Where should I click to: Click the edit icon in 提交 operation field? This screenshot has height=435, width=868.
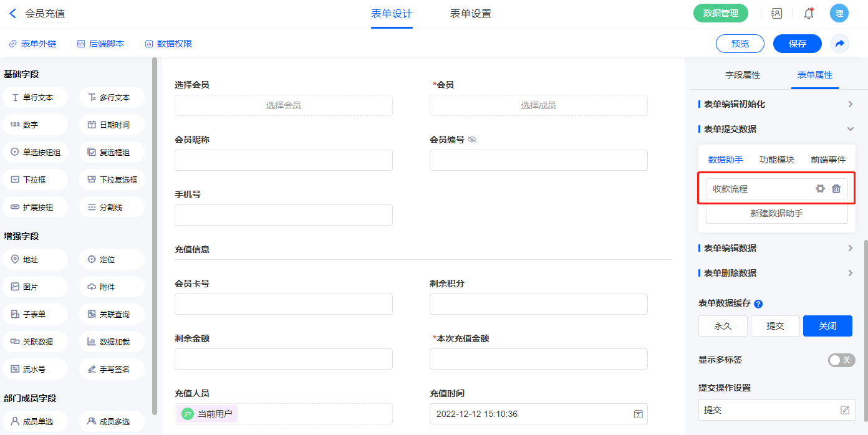tap(845, 410)
